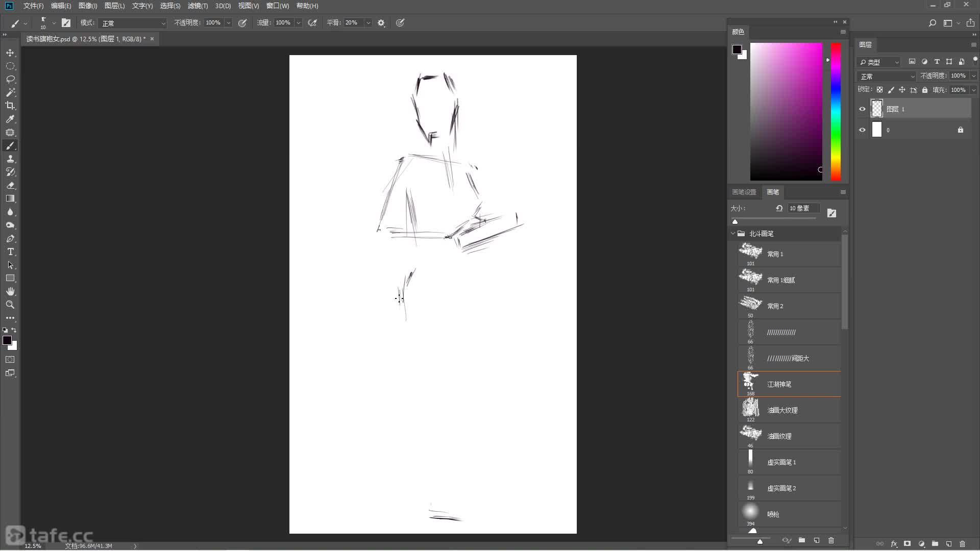Select the 油画大纹理 brush preset

click(789, 410)
